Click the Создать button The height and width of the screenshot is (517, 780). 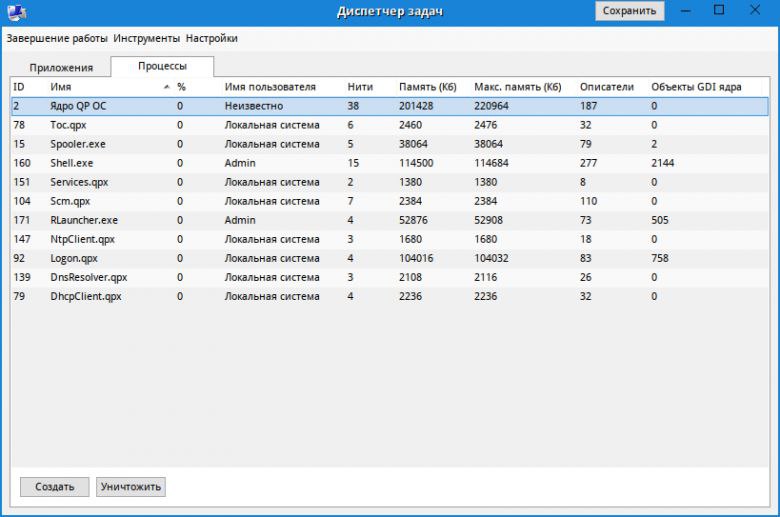[55, 487]
